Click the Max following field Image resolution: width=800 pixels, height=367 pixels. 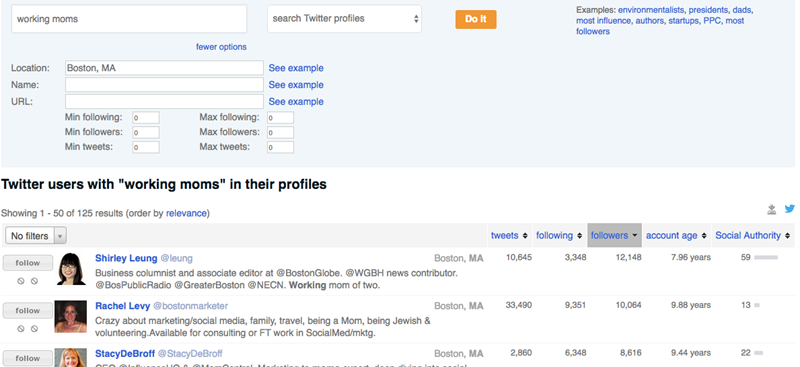click(x=280, y=118)
